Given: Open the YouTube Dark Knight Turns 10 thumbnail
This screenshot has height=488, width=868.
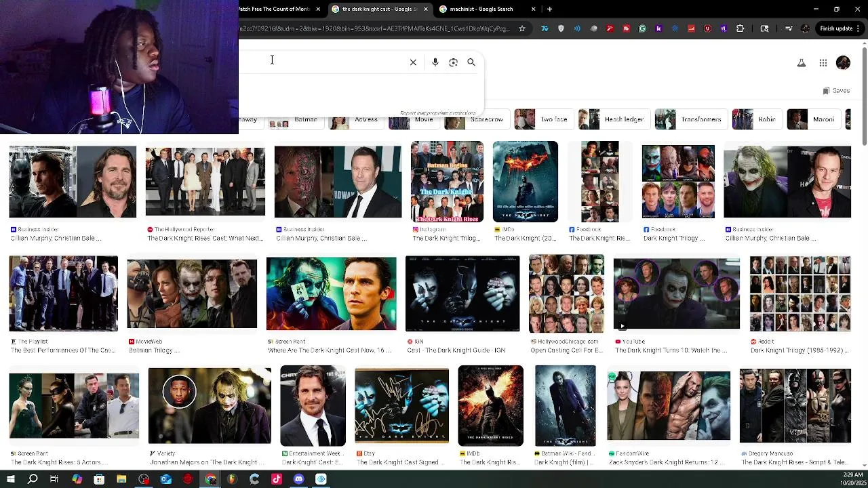Looking at the screenshot, I should [x=677, y=293].
